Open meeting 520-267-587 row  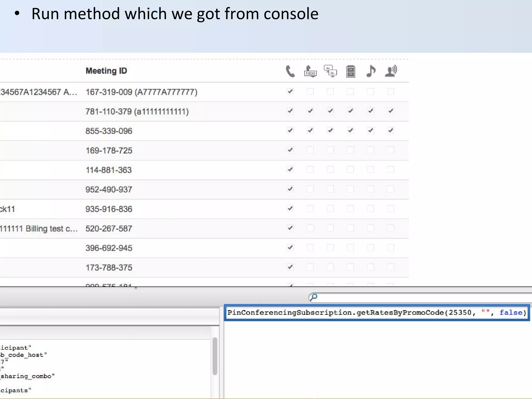click(109, 229)
